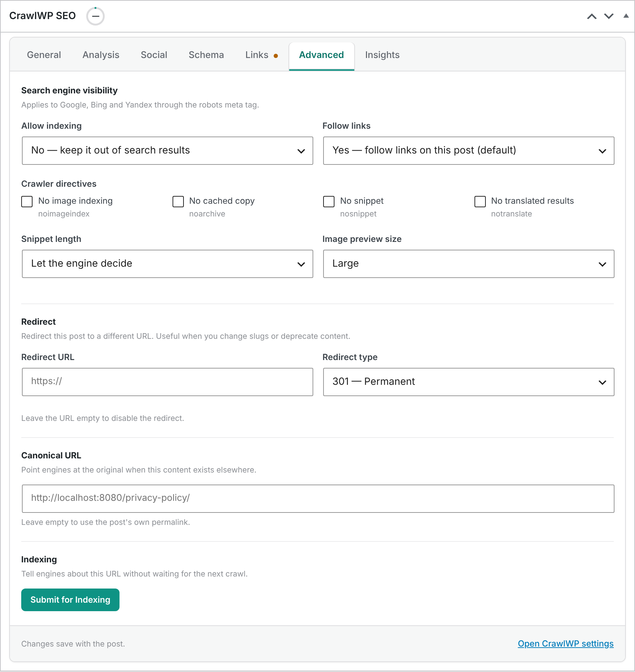The image size is (635, 672).
Task: Click the 'Crawler directives' label
Action: (x=59, y=184)
